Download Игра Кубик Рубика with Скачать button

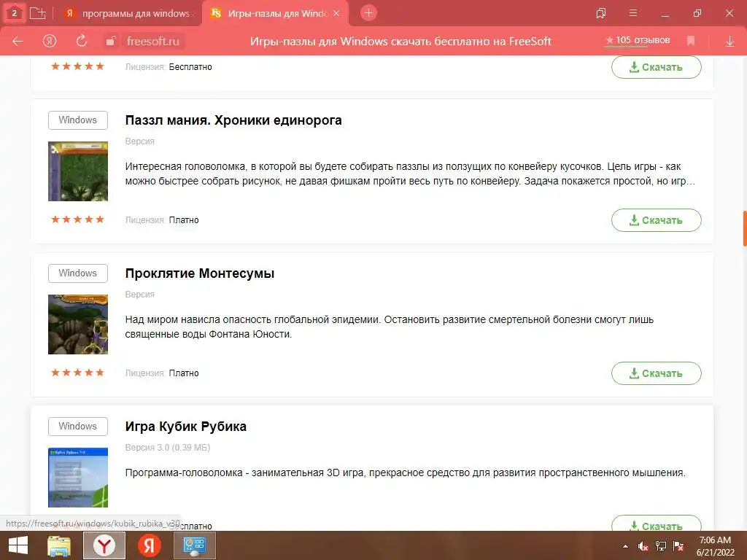656,523
